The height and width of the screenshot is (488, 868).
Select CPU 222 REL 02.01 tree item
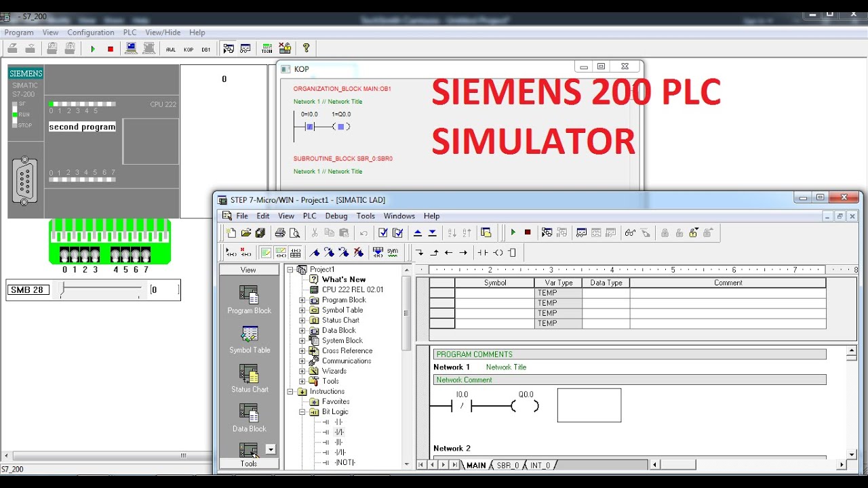353,290
